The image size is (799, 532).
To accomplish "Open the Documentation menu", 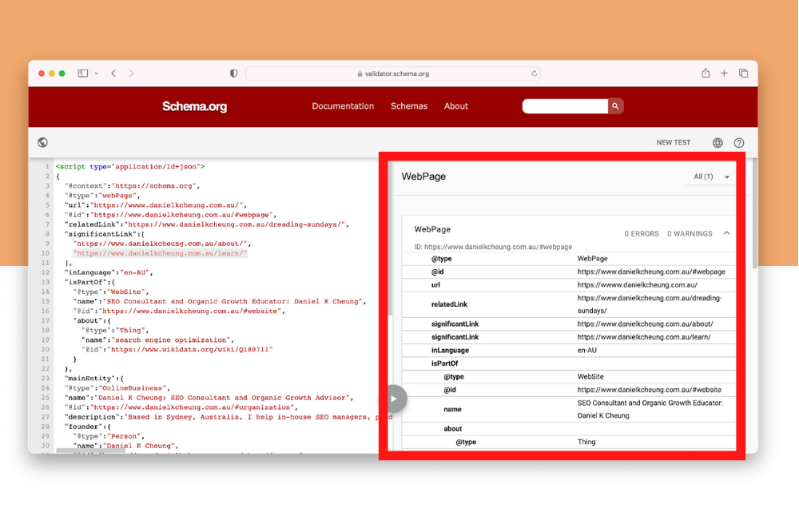I will coord(343,105).
